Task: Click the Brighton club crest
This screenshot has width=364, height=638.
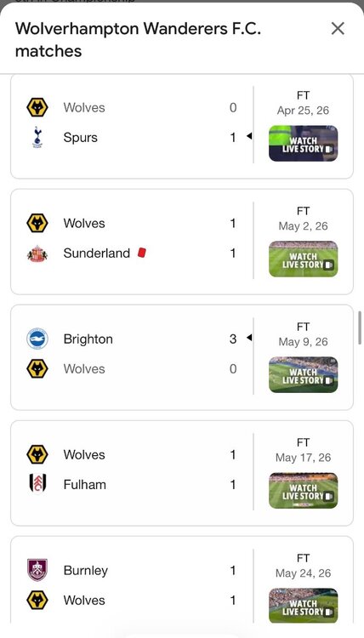Action: tap(37, 339)
